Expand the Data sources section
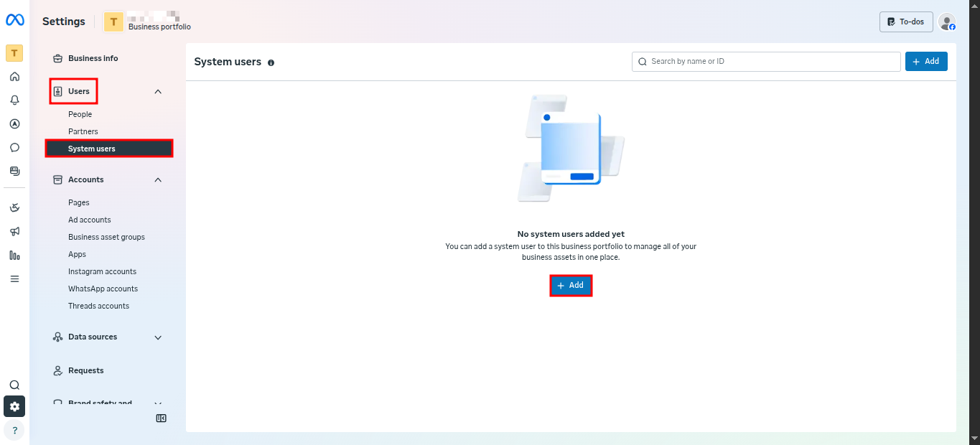Screen dimensions: 980x445 coord(158,337)
